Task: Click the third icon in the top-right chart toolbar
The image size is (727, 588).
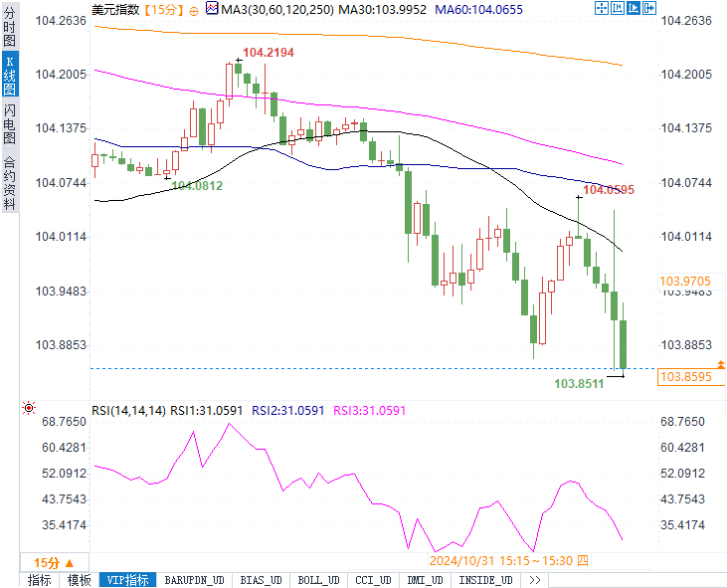Action: 634,8
